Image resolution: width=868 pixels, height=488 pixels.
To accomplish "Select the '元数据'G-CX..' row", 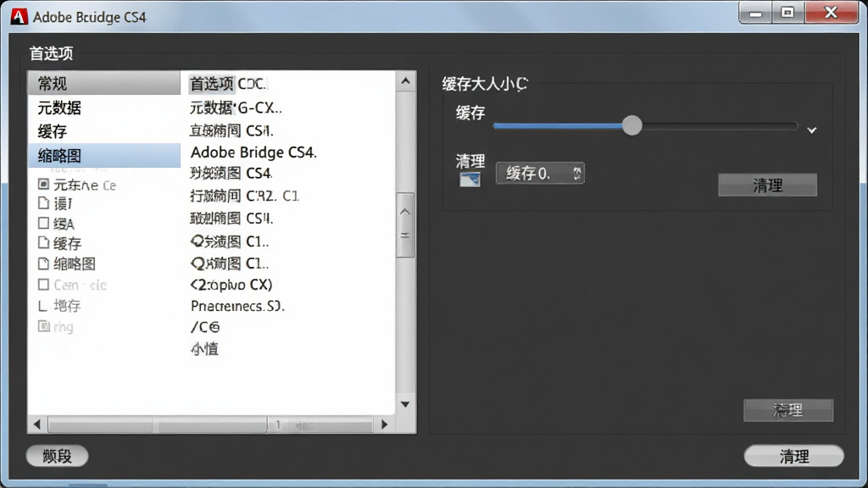I will point(236,108).
